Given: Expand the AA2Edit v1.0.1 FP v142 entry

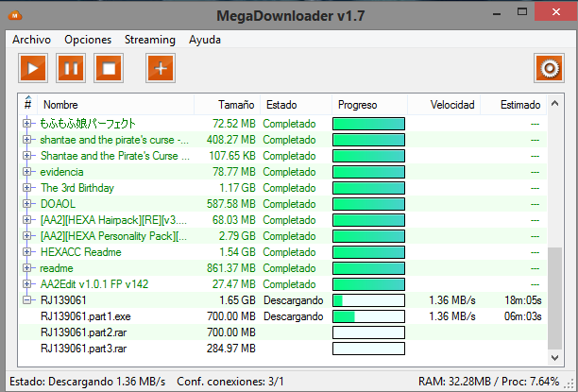Looking at the screenshot, I should [26, 284].
